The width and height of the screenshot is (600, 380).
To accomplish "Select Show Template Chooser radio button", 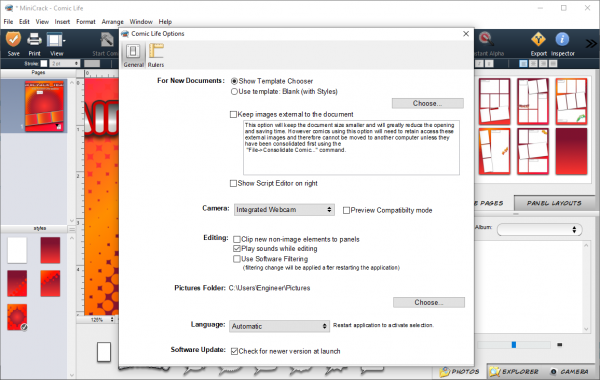I will click(234, 81).
